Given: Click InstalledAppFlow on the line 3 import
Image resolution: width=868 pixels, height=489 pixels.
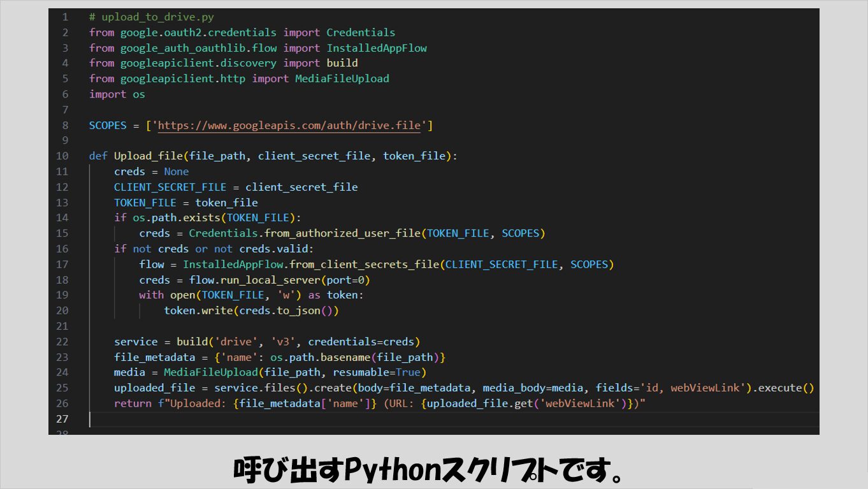Looking at the screenshot, I should pos(377,48).
